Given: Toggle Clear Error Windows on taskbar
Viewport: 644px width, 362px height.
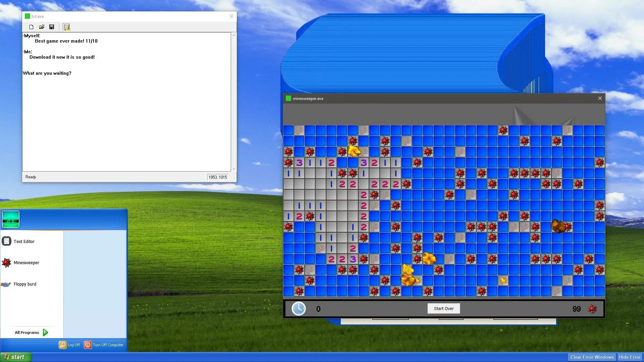Looking at the screenshot, I should (591, 357).
